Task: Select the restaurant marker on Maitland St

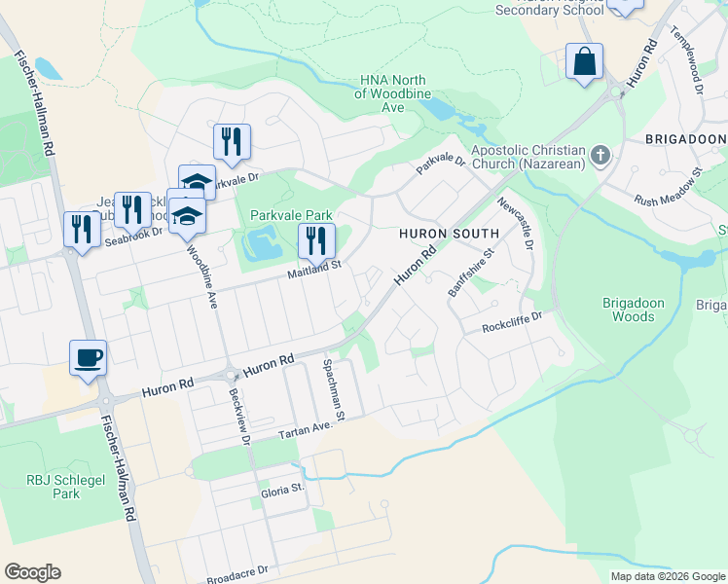Action: coord(316,244)
